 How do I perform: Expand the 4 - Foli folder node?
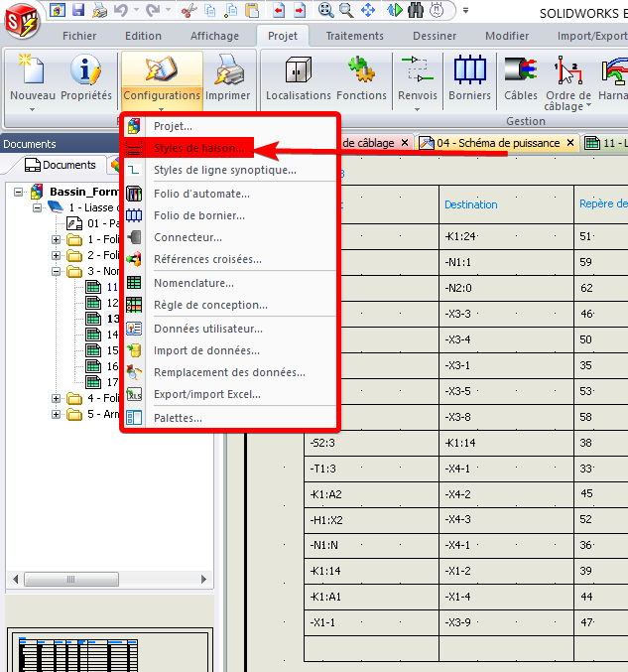pyautogui.click(x=56, y=399)
